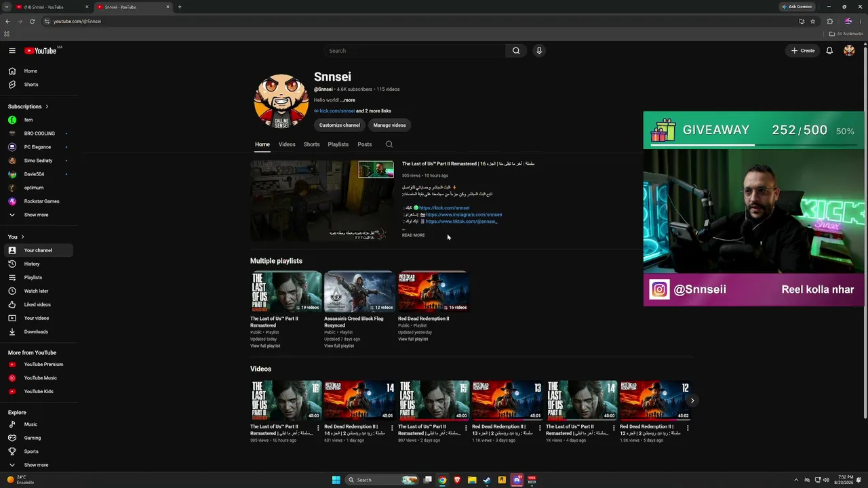The width and height of the screenshot is (868, 488).
Task: Expand the You section header
Action: 16,237
